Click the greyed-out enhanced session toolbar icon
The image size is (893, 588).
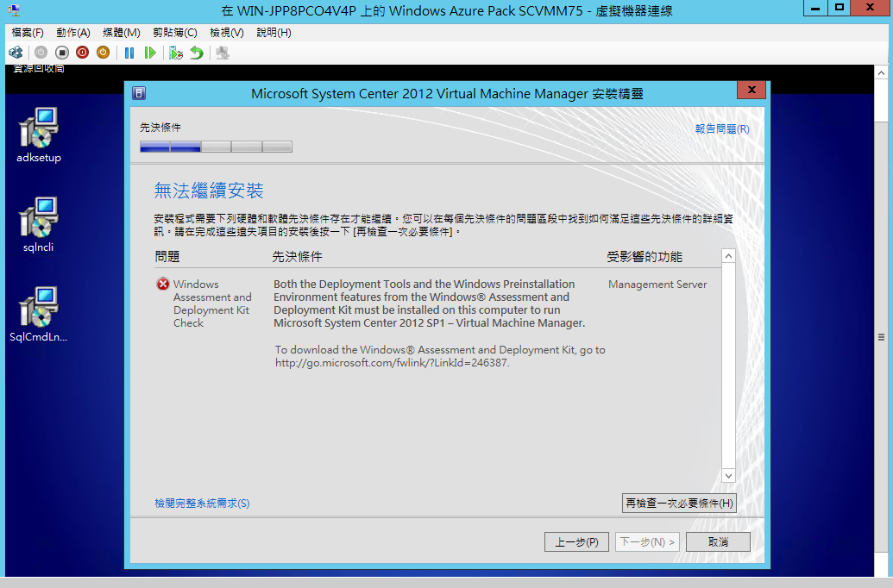[x=223, y=53]
